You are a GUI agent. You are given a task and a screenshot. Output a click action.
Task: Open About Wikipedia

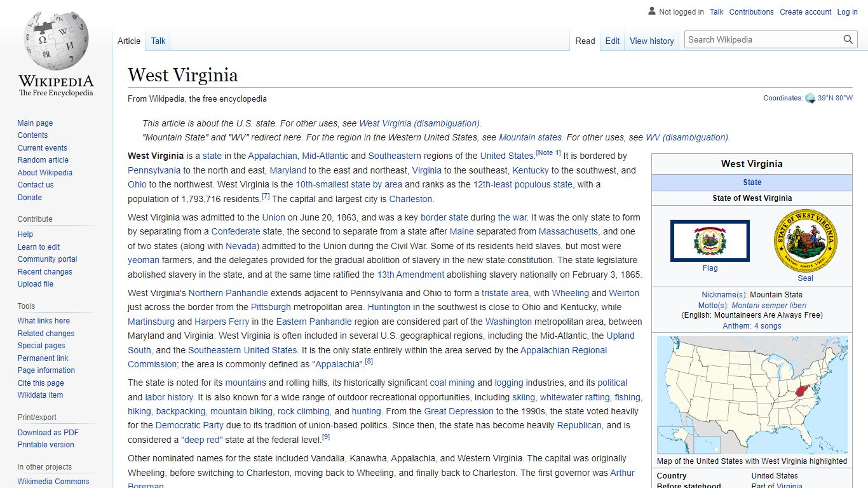(44, 173)
